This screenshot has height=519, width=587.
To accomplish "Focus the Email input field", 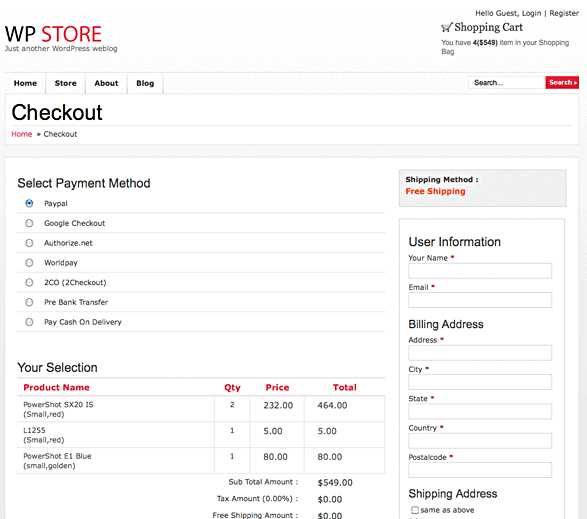I will [x=480, y=300].
